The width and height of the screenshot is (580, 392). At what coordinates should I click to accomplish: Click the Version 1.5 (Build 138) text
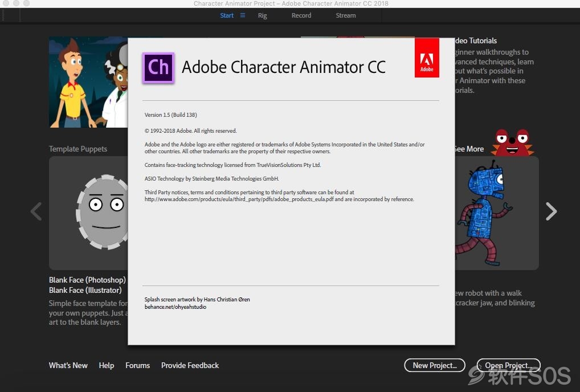click(x=170, y=115)
